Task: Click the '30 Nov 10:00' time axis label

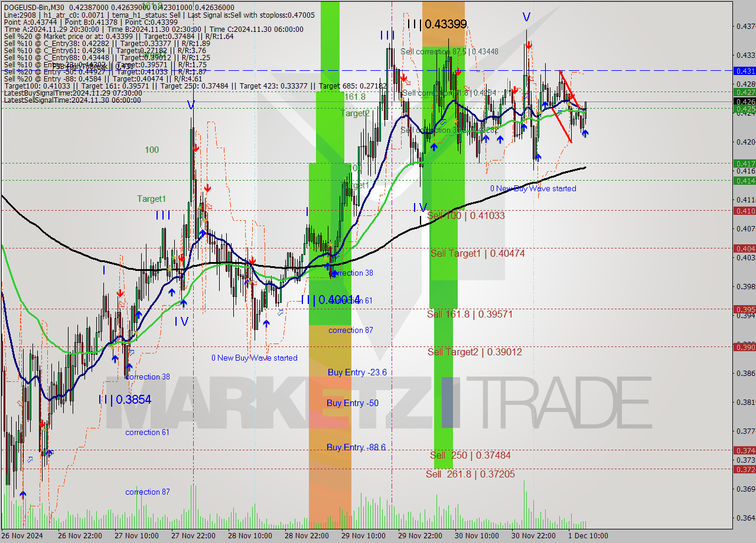Action: coord(477,536)
